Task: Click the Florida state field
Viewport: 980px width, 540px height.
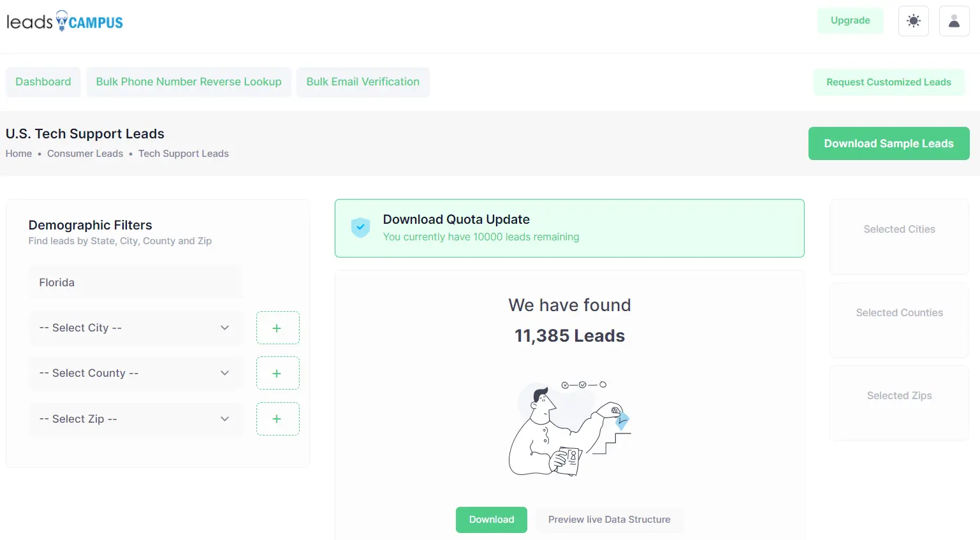Action: [136, 282]
